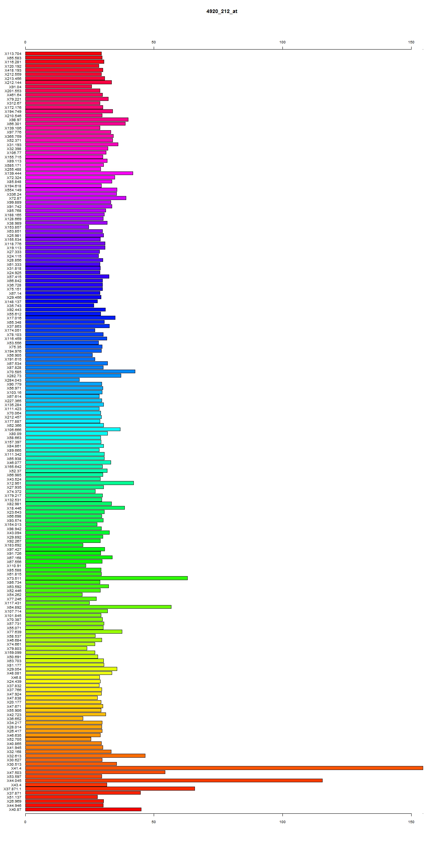Click the row label X12.951

coord(14,483)
